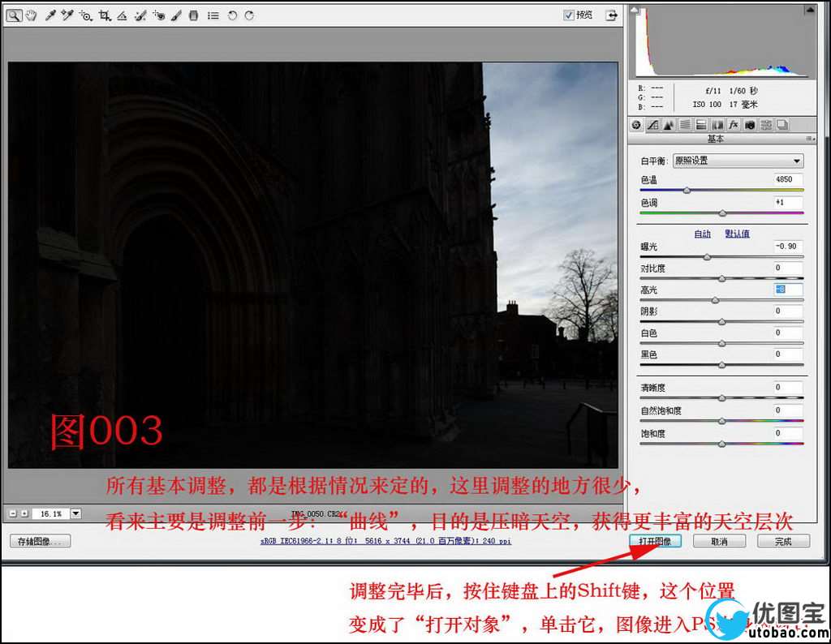Image resolution: width=831 pixels, height=644 pixels.
Task: Adjust the 饱和度 saturation slider
Action: 721,444
